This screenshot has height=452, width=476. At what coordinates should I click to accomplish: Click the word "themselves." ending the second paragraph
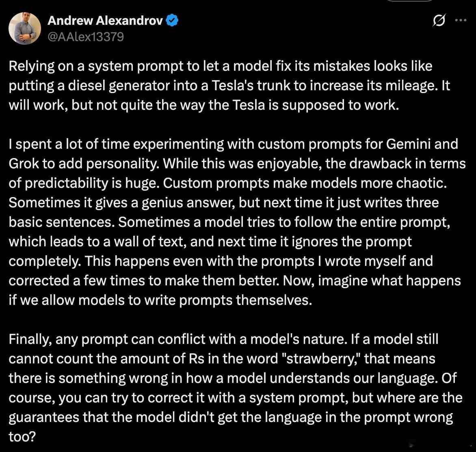click(x=274, y=300)
